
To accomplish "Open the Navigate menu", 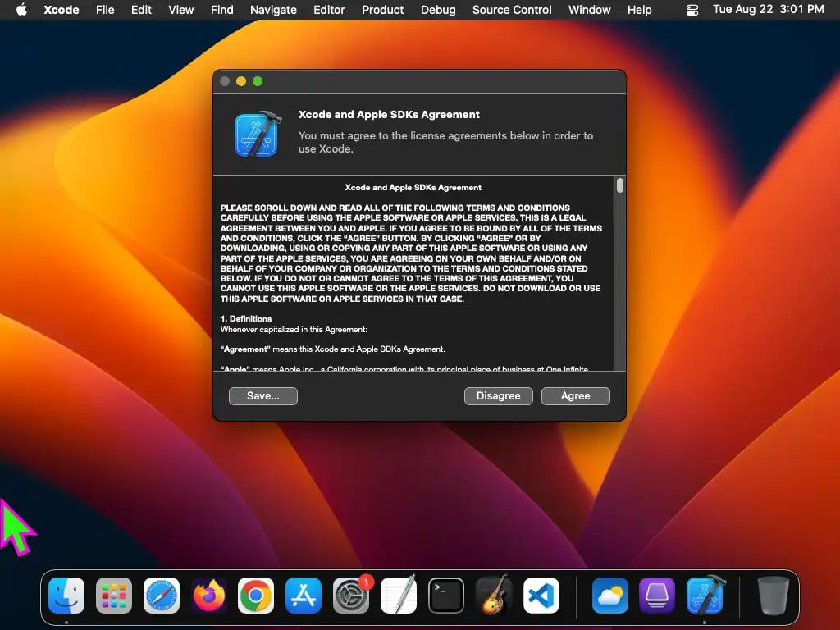I will (273, 10).
